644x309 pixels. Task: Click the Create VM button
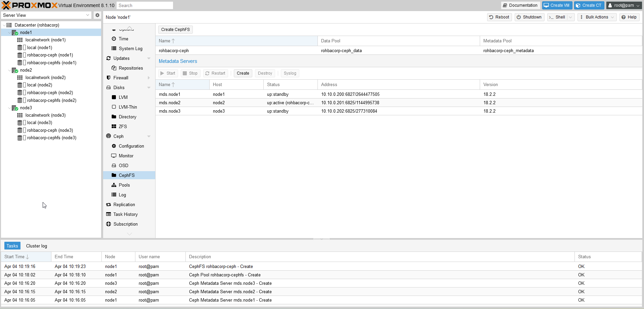(x=557, y=5)
